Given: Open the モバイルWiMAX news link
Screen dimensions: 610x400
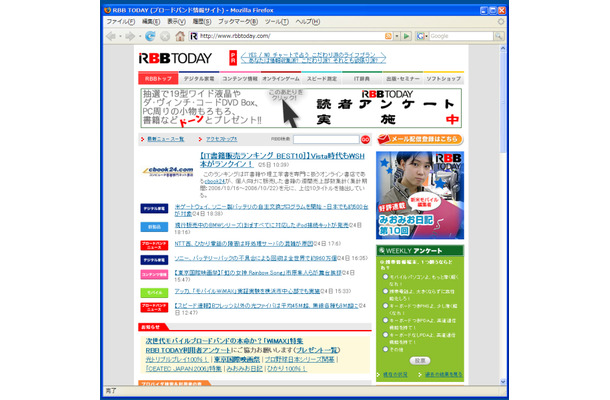Looking at the screenshot, I should (x=247, y=291).
